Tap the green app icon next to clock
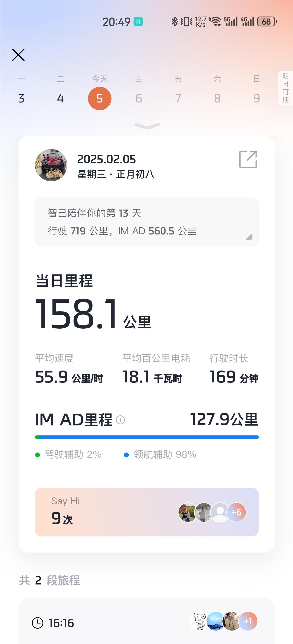293x644 pixels. (138, 22)
